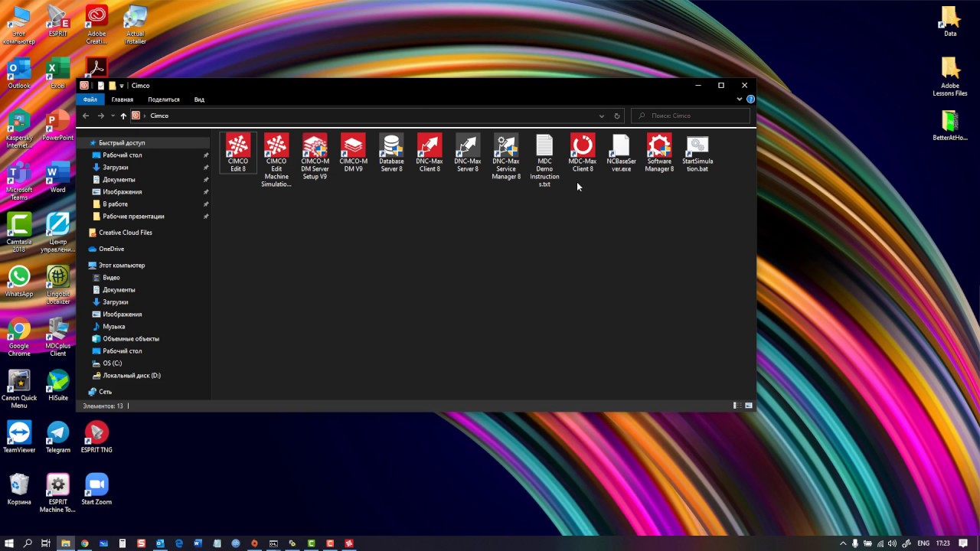Image resolution: width=980 pixels, height=551 pixels.
Task: Select CIMCO Edit Machine Simulation shortcut
Action: 276,160
